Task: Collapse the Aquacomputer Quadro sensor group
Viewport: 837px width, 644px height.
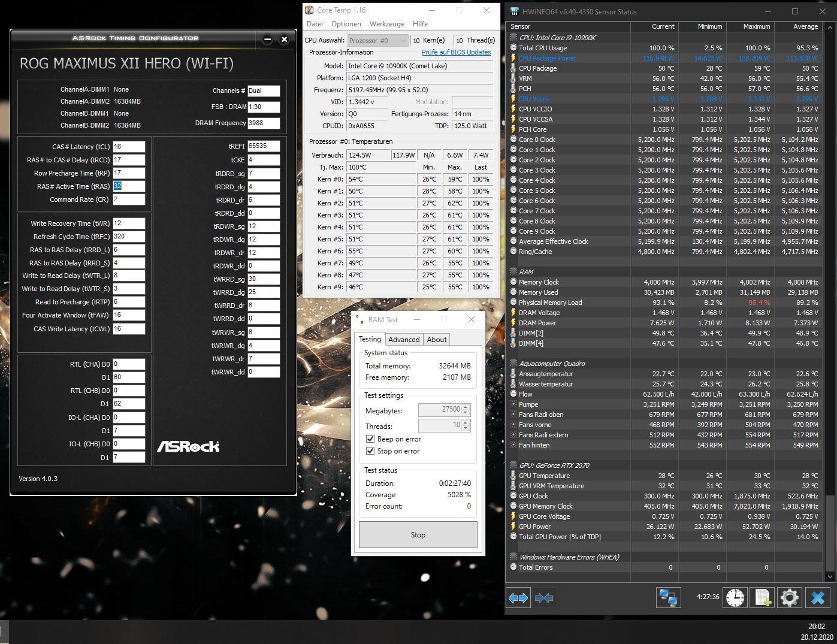Action: 513,364
